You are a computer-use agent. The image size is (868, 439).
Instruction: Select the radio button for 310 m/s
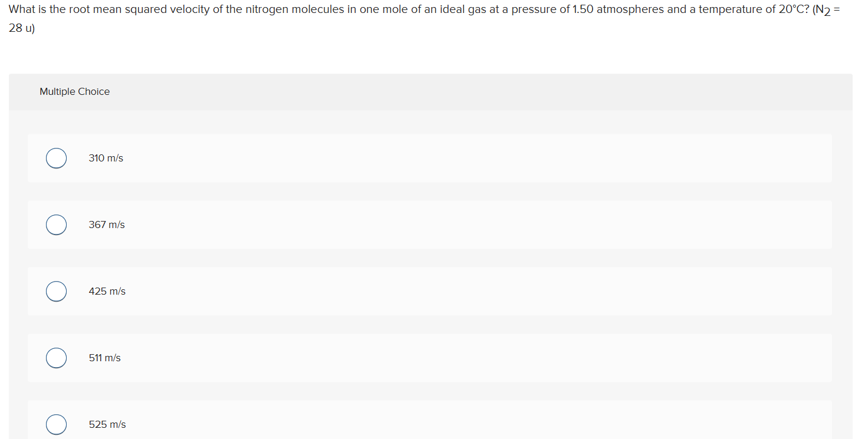click(56, 158)
